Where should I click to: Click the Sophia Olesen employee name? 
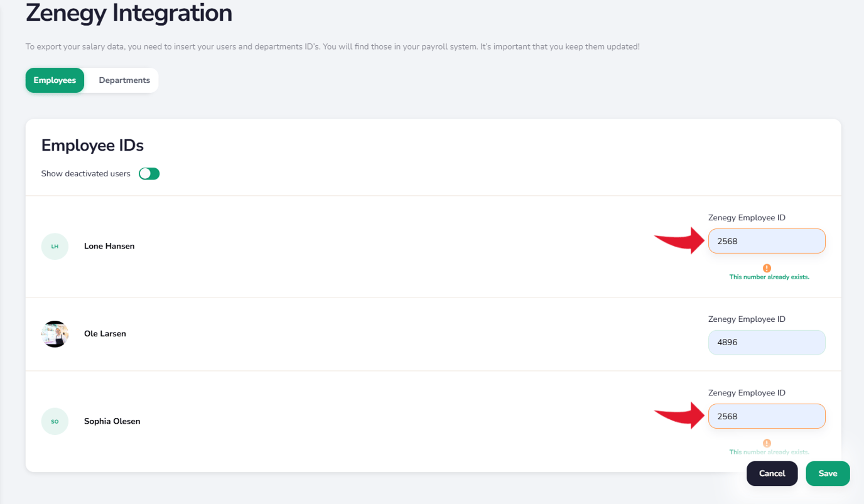coord(112,421)
